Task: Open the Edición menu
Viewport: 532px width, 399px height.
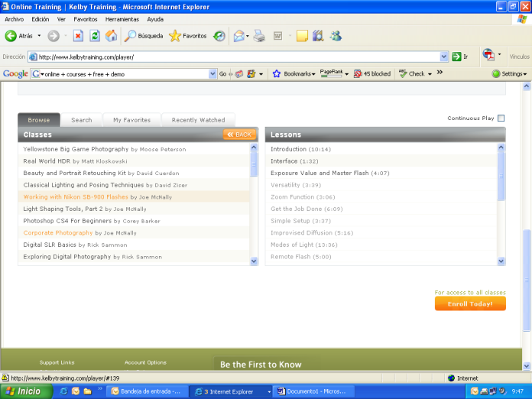Action: (x=41, y=19)
